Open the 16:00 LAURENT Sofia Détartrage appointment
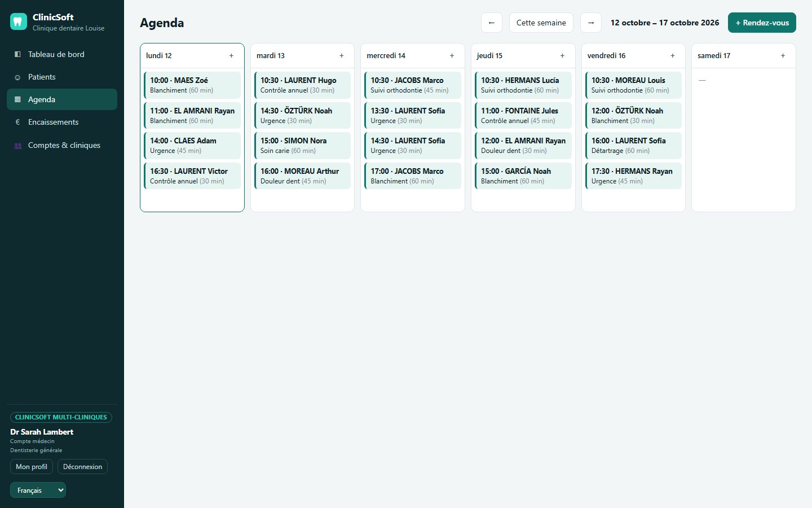Screen dimensions: 812x508 [633, 146]
